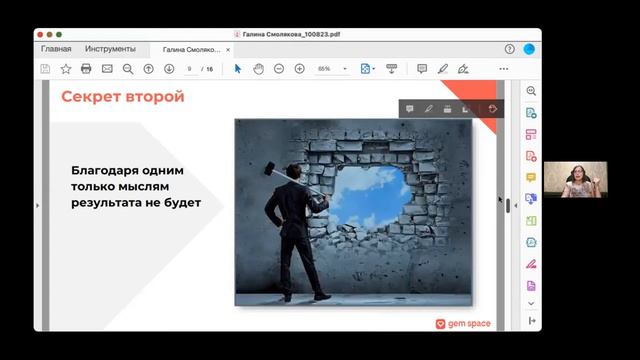The image size is (640, 360).
Task: Click the presenter webcam video thumbnail
Action: pyautogui.click(x=576, y=180)
